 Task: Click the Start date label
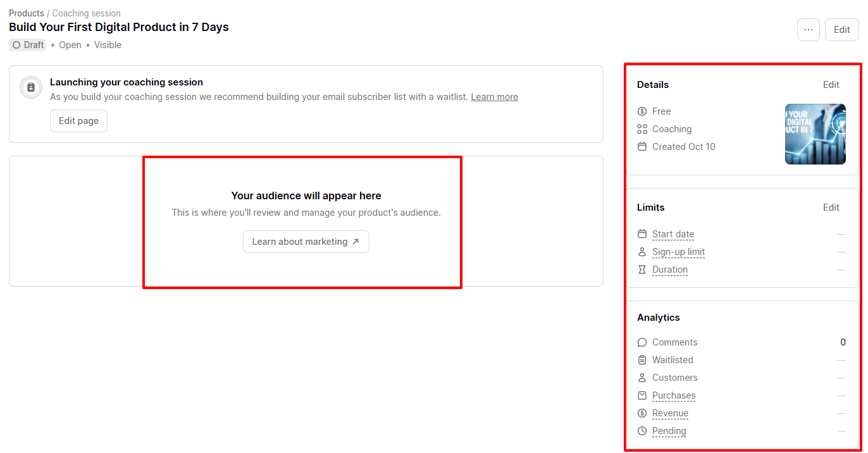(x=673, y=234)
